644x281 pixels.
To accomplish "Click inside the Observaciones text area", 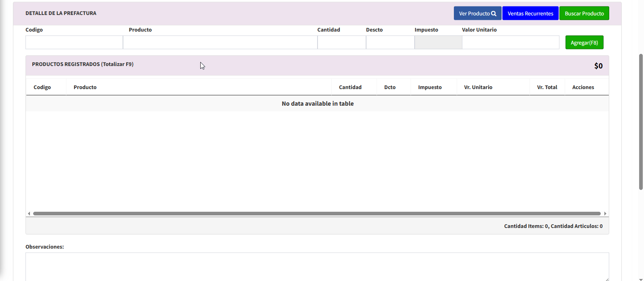I will click(317, 266).
